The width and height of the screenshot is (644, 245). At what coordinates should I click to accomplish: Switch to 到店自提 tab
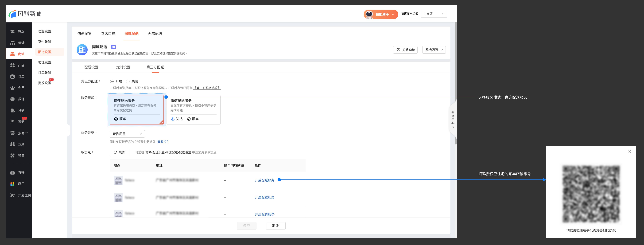tap(108, 33)
